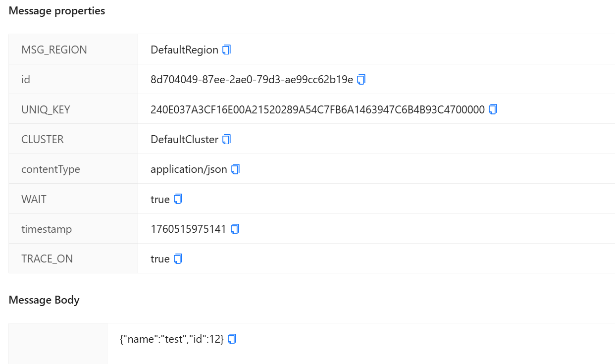Copy the CLUSTER value DefaultCluster

click(x=227, y=139)
